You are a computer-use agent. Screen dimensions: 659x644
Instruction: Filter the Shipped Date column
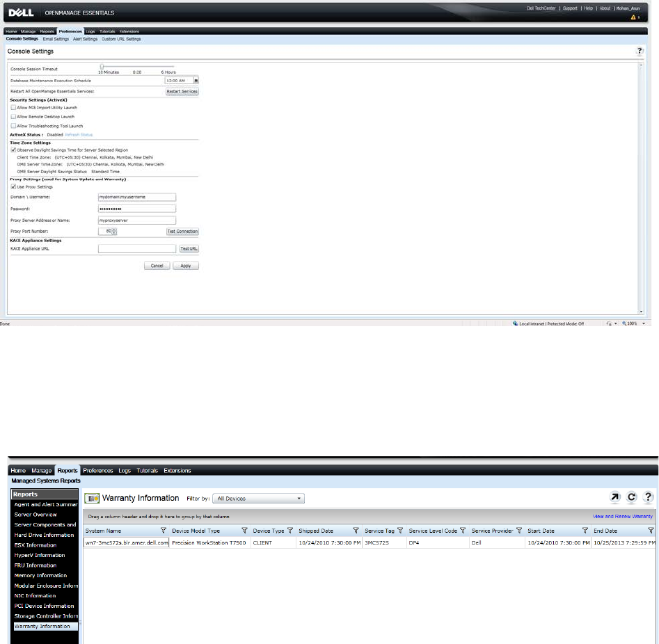tap(356, 531)
